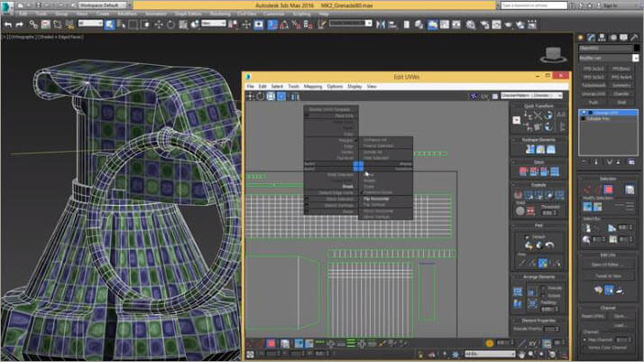This screenshot has width=644, height=362.
Task: Click the Tweak In View button
Action: pyautogui.click(x=607, y=276)
